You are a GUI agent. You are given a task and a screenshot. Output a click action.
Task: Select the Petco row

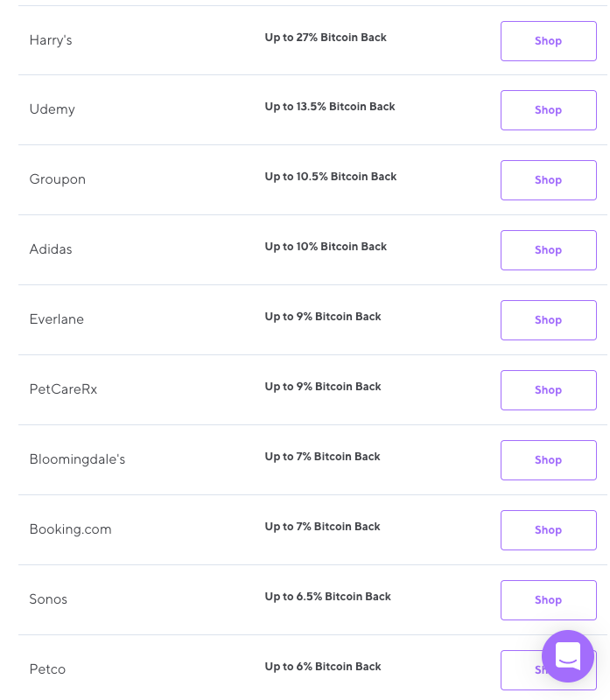47,669
